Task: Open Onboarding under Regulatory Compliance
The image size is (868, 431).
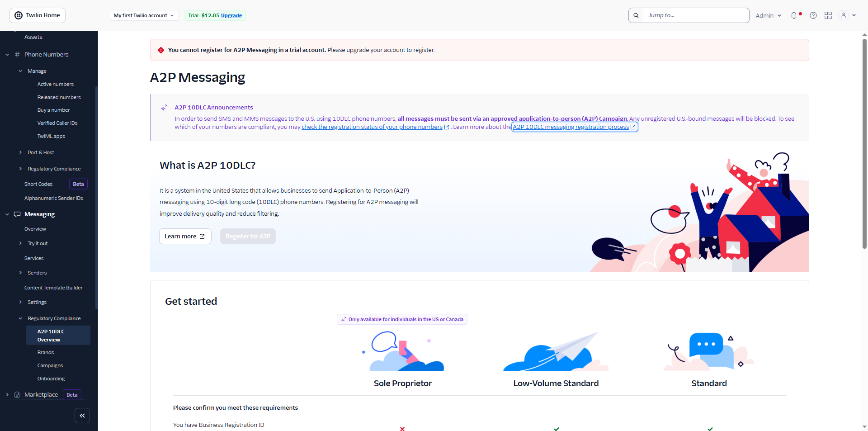Action: (x=51, y=379)
